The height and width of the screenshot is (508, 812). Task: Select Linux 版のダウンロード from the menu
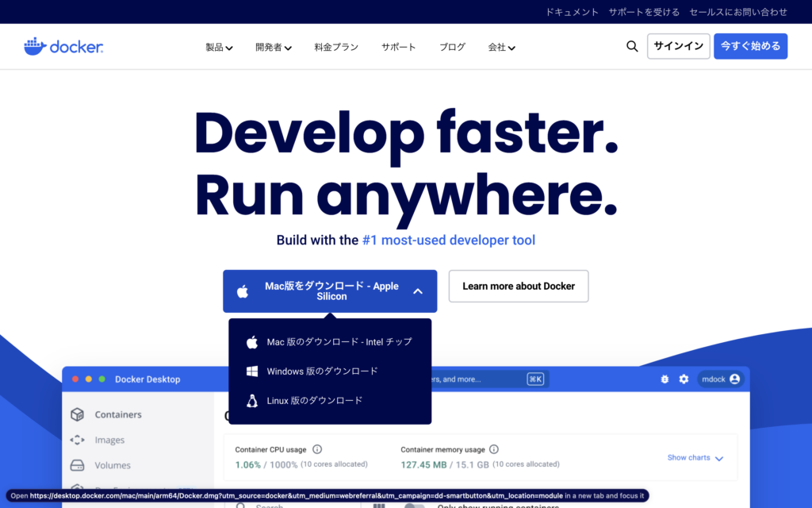tap(314, 401)
